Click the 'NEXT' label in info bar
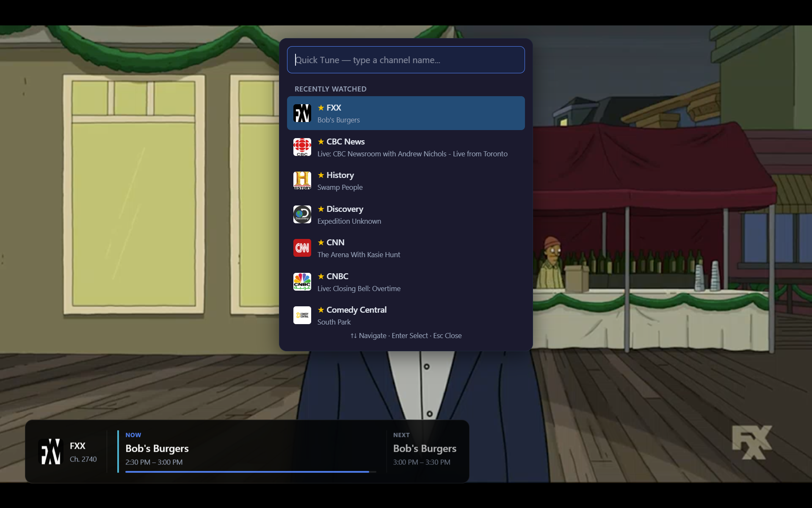 [401, 435]
